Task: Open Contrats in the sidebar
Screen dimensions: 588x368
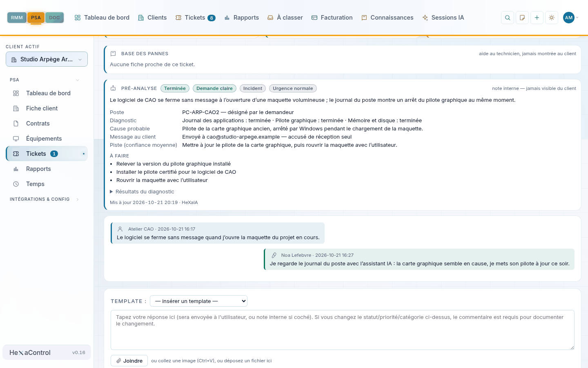Action: pos(47,123)
